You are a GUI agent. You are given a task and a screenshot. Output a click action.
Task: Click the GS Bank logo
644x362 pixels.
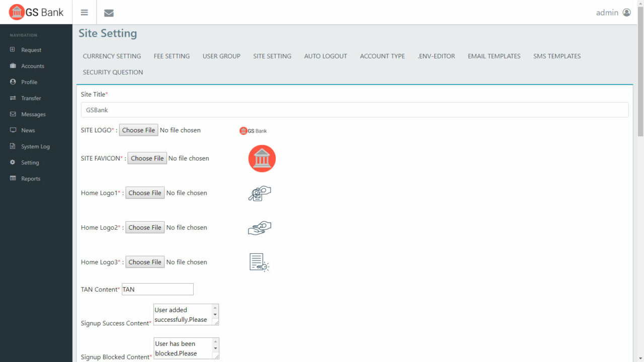click(36, 12)
